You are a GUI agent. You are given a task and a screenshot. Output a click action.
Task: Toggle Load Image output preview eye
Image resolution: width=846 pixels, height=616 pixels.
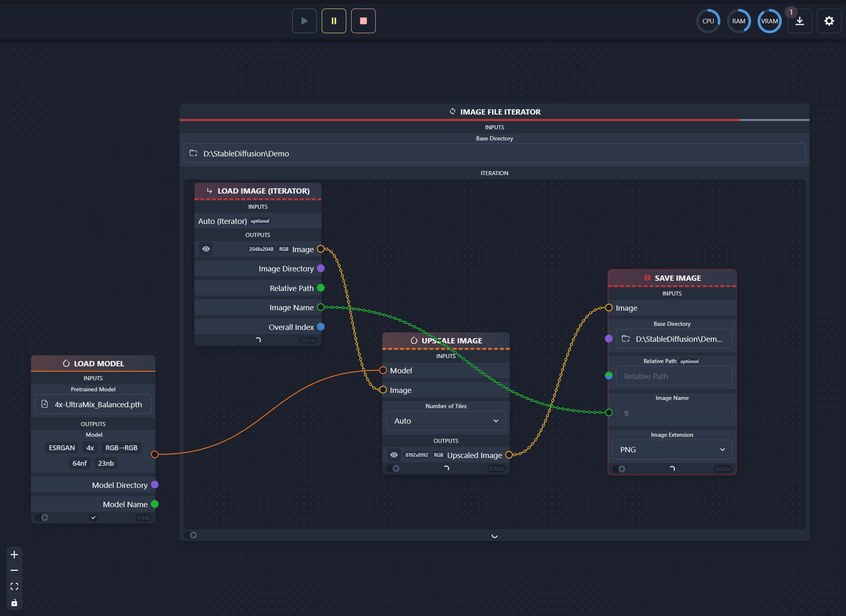pos(206,249)
